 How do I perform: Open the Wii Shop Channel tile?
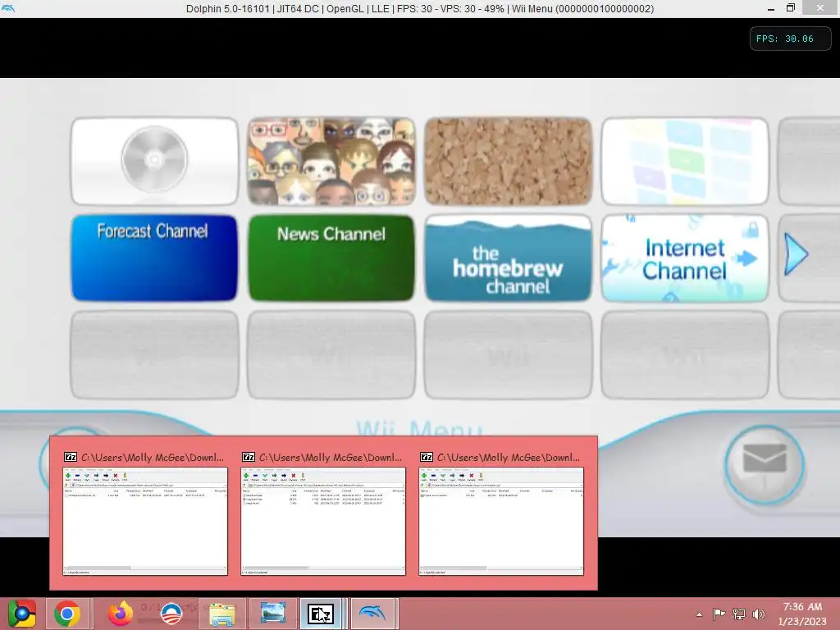pyautogui.click(x=685, y=161)
